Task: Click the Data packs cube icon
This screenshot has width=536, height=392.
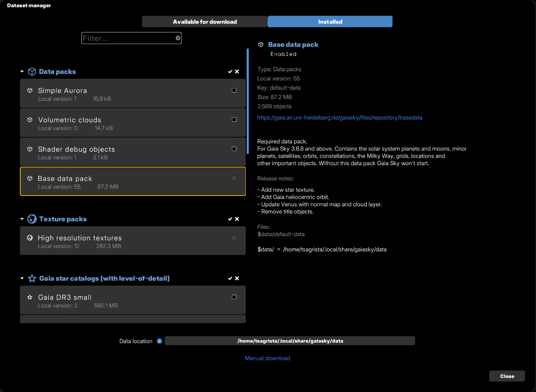Action: click(x=32, y=72)
